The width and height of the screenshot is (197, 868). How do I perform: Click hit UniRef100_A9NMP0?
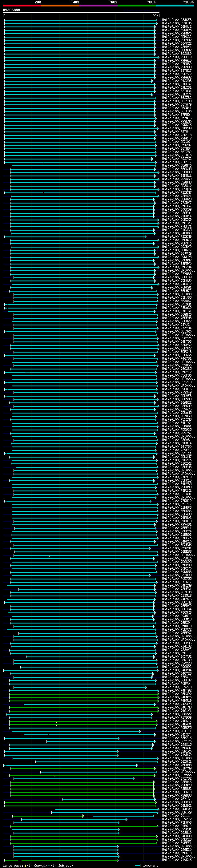click(177, 33)
